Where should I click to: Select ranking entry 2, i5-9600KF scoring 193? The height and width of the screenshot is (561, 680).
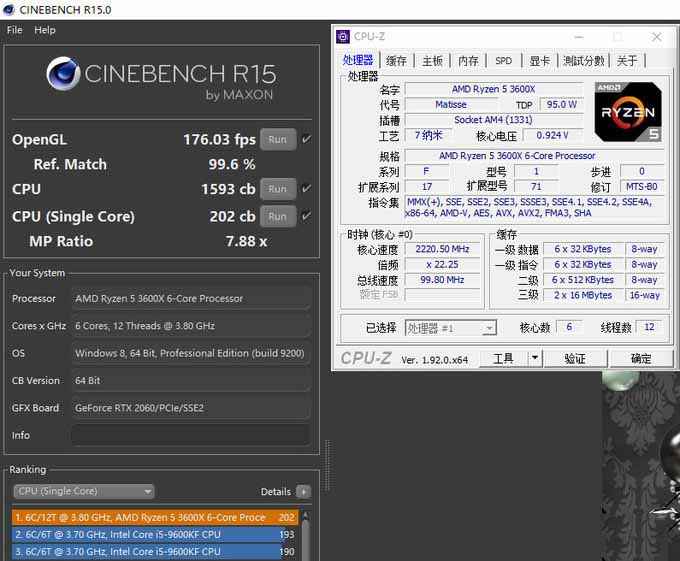[155, 535]
